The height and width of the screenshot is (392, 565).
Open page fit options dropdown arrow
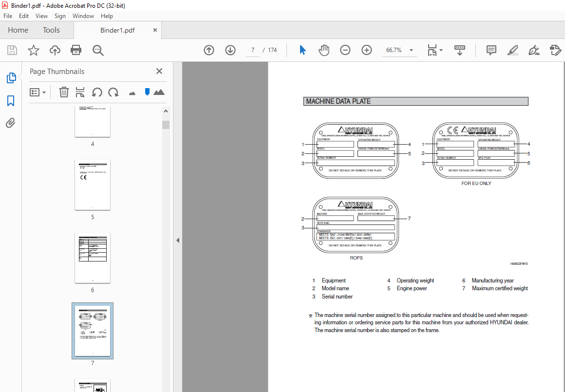click(441, 50)
